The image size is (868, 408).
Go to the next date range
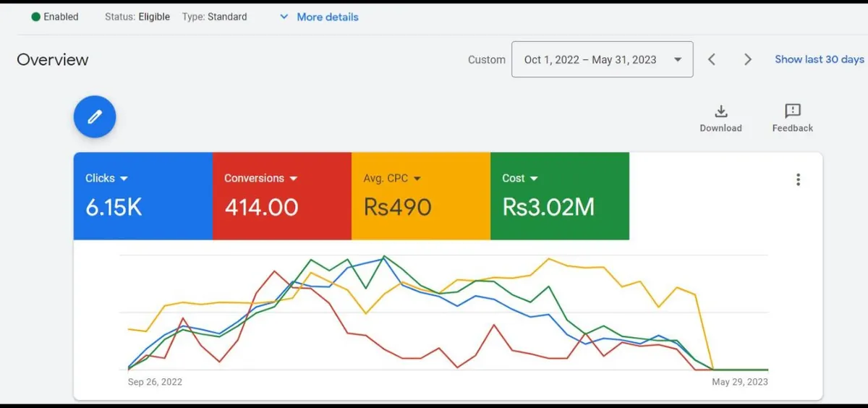748,59
